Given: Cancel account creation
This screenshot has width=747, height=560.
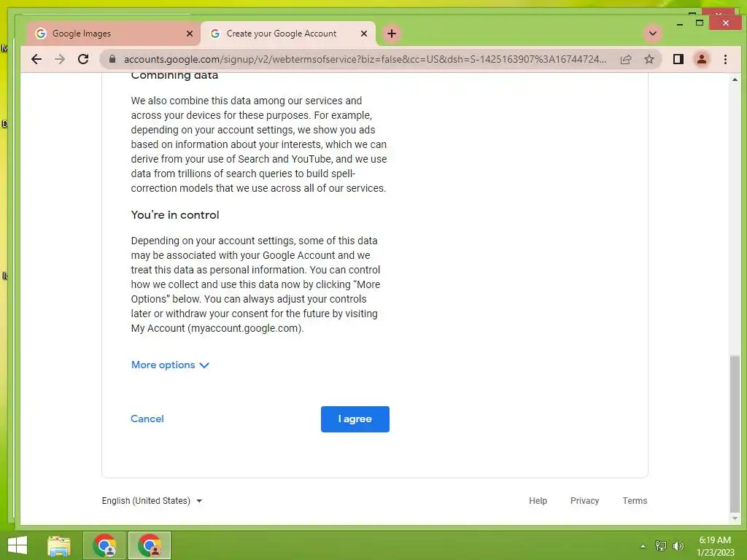Looking at the screenshot, I should click(147, 419).
